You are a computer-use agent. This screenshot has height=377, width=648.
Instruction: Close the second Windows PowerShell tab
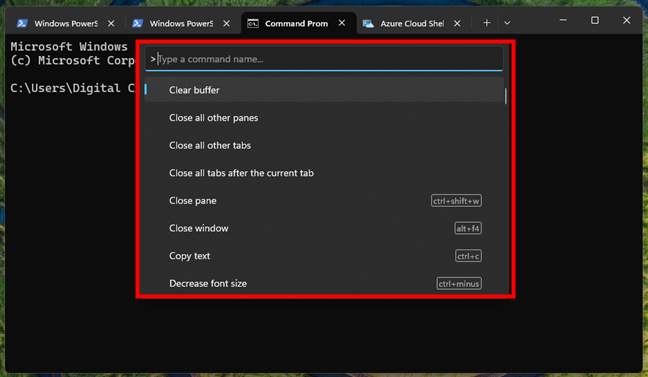pos(226,24)
